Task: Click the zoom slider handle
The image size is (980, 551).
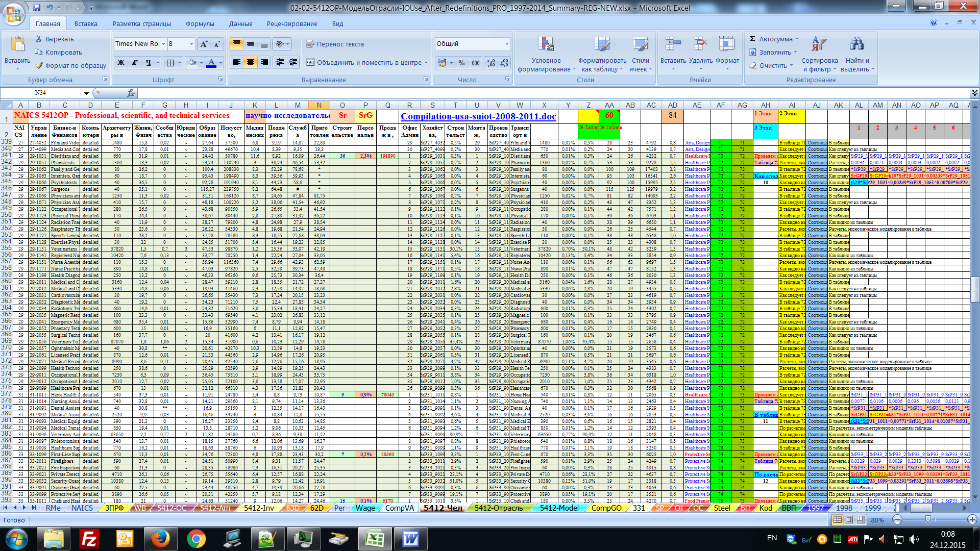Action: point(928,519)
